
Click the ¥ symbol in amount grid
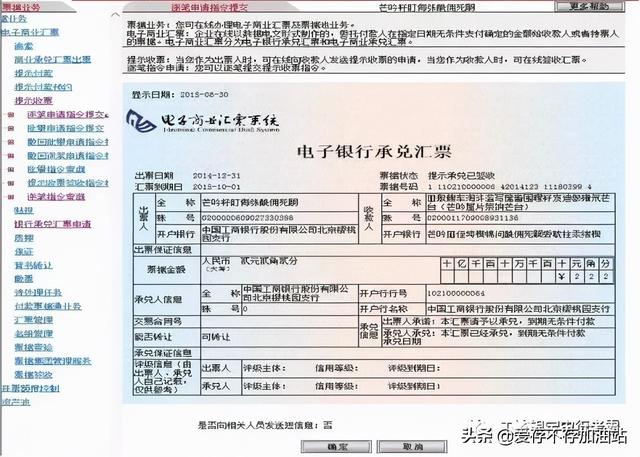point(562,277)
